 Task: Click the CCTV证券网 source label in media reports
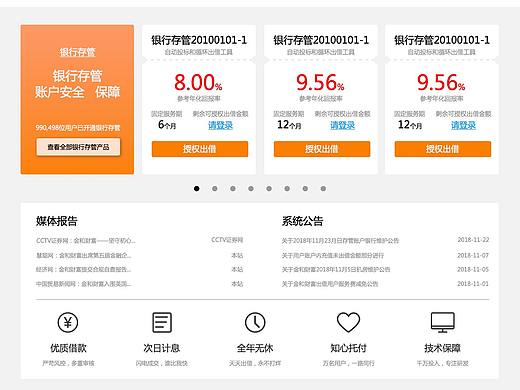(227, 240)
